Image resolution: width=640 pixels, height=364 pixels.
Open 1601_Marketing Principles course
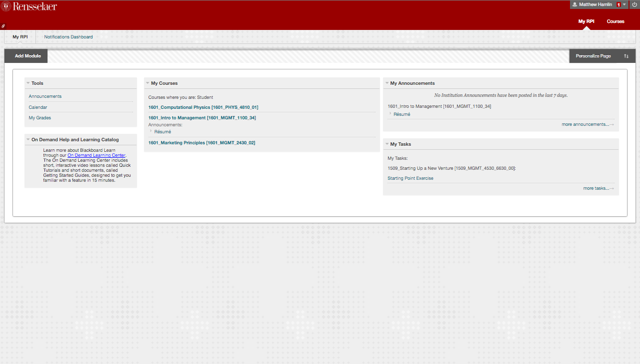[x=201, y=143]
